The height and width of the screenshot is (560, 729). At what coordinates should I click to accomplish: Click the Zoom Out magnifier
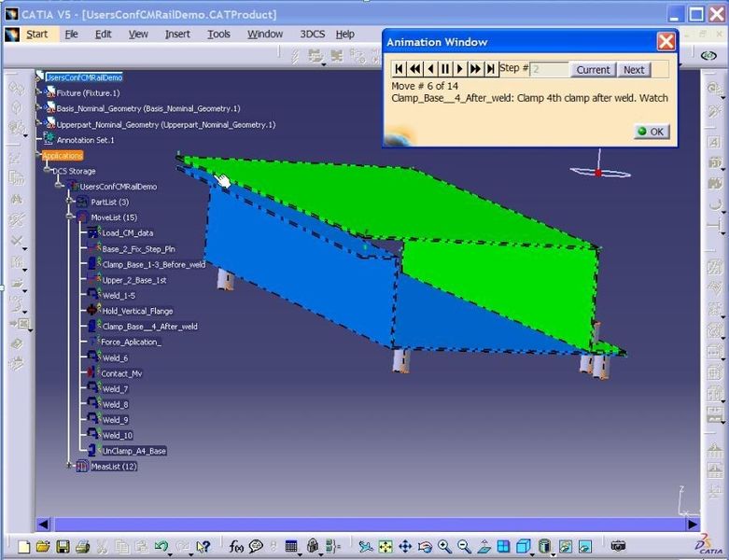464,547
